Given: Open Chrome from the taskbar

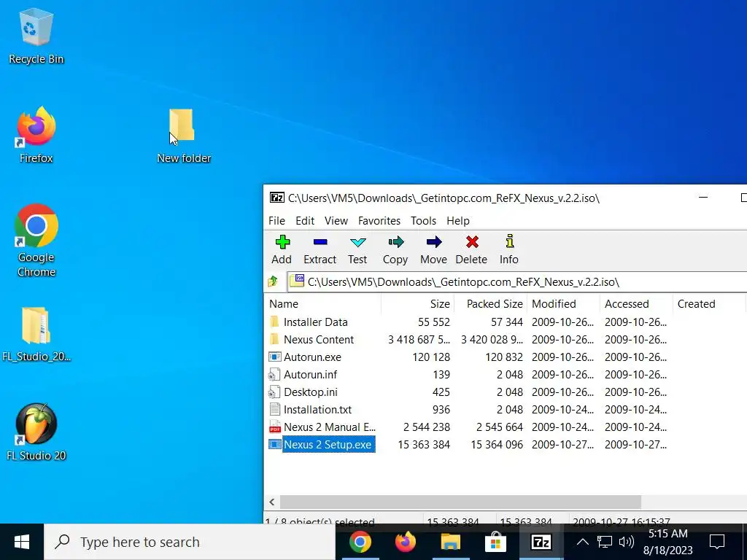Looking at the screenshot, I should point(360,542).
